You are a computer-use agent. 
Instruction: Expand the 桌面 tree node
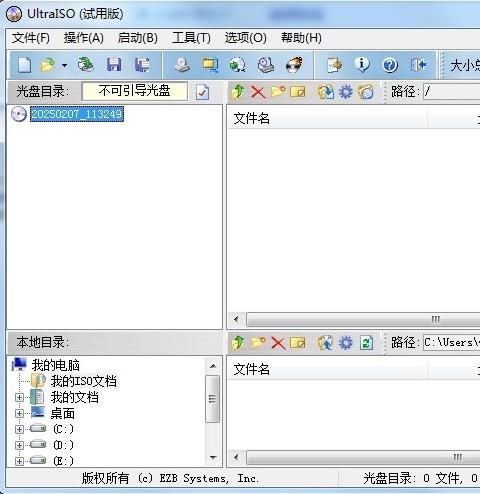pyautogui.click(x=19, y=413)
